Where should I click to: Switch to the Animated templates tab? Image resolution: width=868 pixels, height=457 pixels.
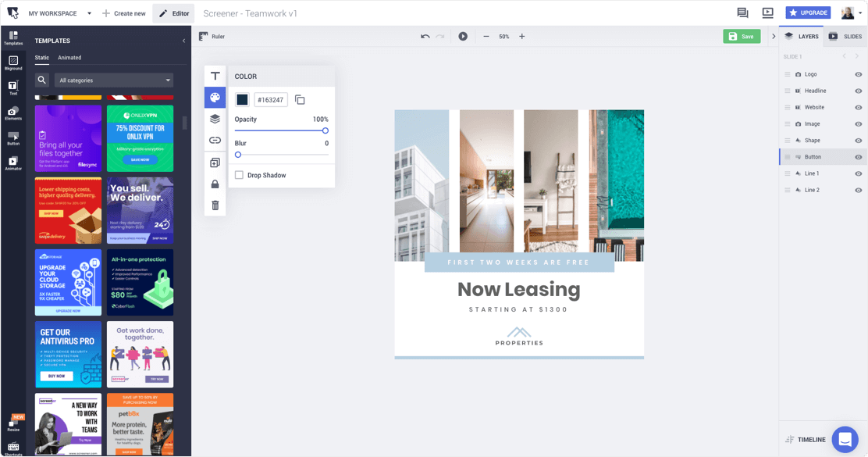click(x=69, y=58)
